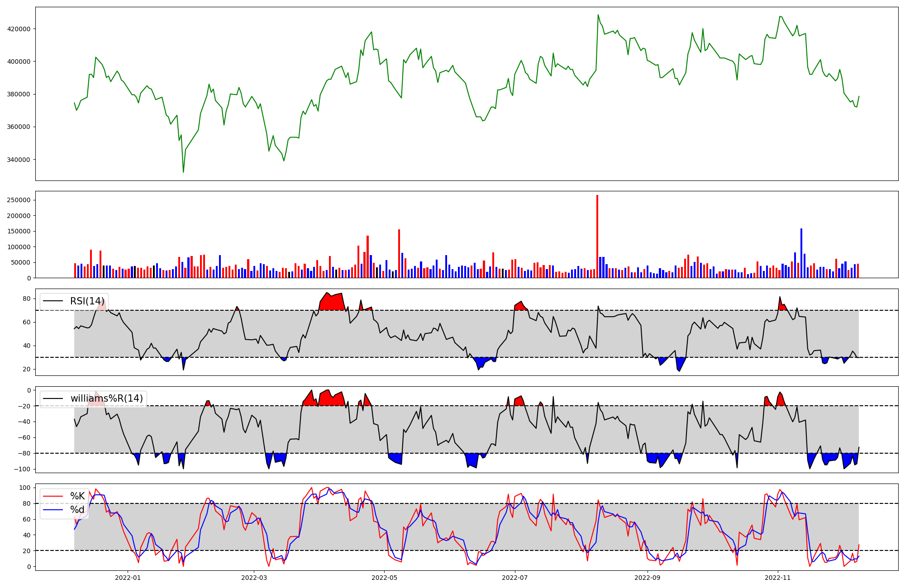The height and width of the screenshot is (588, 905).
Task: Click the 2022-05 x-axis date label
Action: [x=384, y=578]
